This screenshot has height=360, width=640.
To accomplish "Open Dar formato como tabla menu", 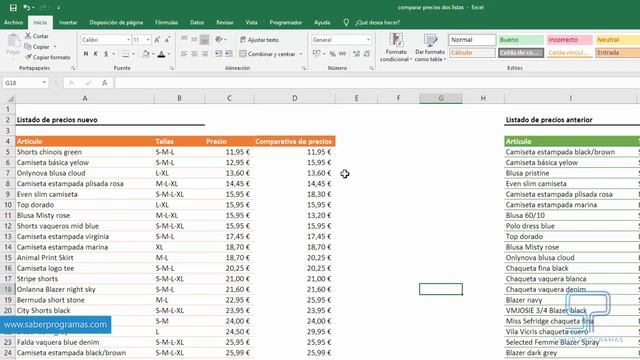I will [430, 47].
